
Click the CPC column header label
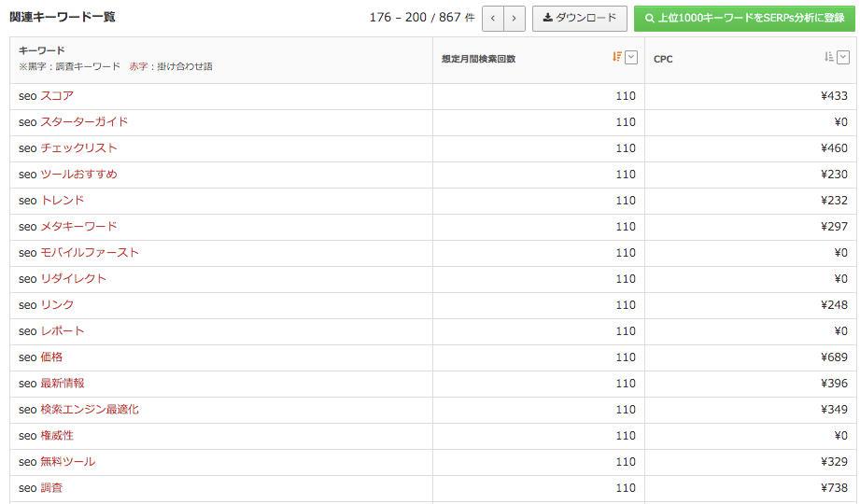[x=663, y=59]
